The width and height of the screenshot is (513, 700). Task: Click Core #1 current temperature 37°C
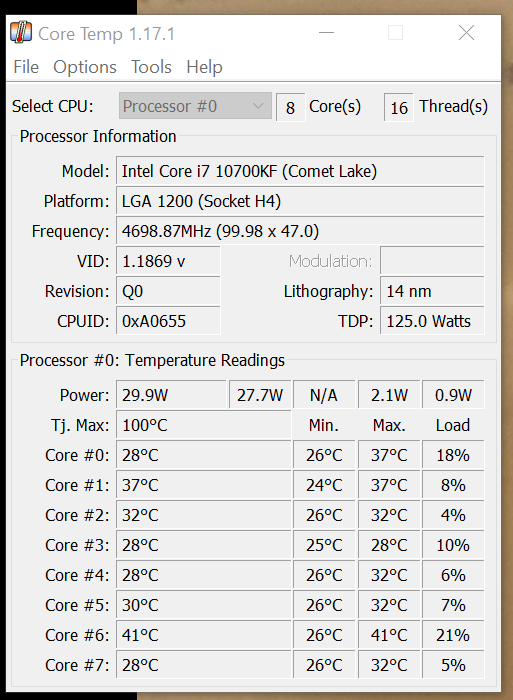(204, 485)
